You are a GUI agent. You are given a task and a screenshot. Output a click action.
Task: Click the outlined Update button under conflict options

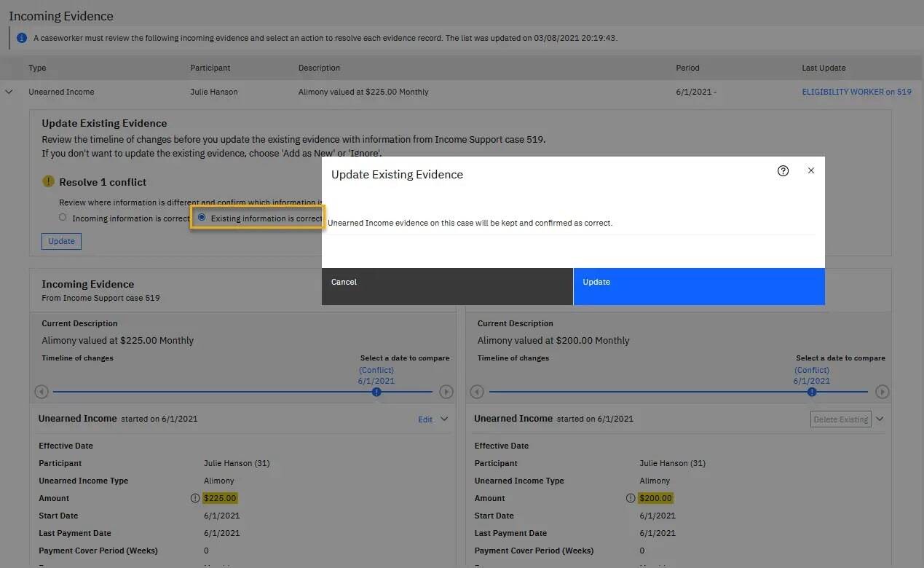pyautogui.click(x=61, y=241)
